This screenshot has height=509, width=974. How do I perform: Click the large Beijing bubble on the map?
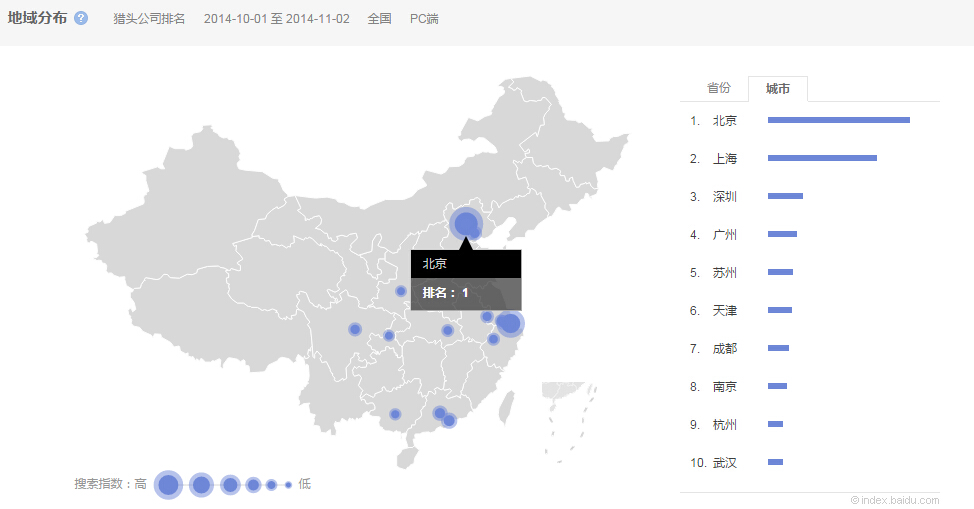point(465,223)
